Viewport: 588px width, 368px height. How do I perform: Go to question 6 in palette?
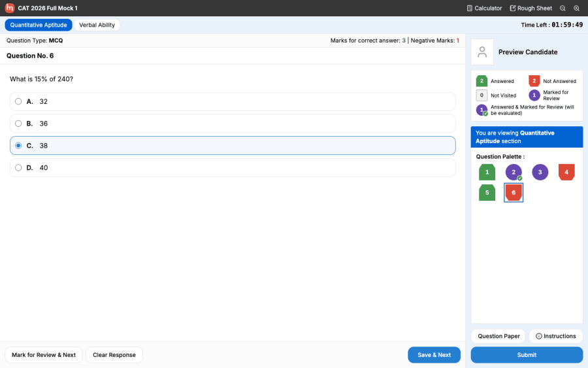[x=514, y=192]
